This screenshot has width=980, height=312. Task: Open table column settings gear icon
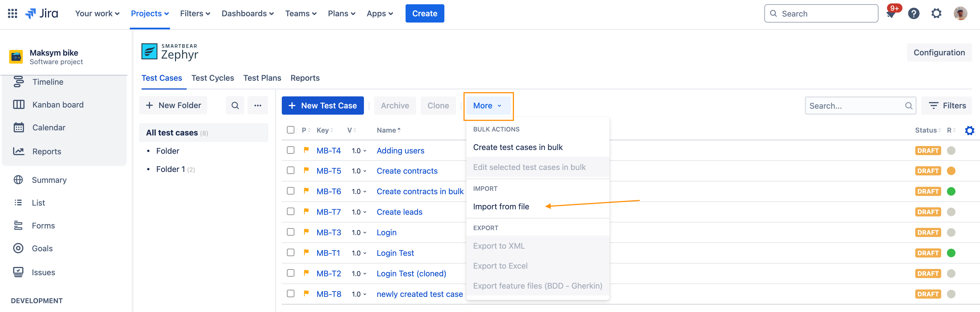coord(969,131)
